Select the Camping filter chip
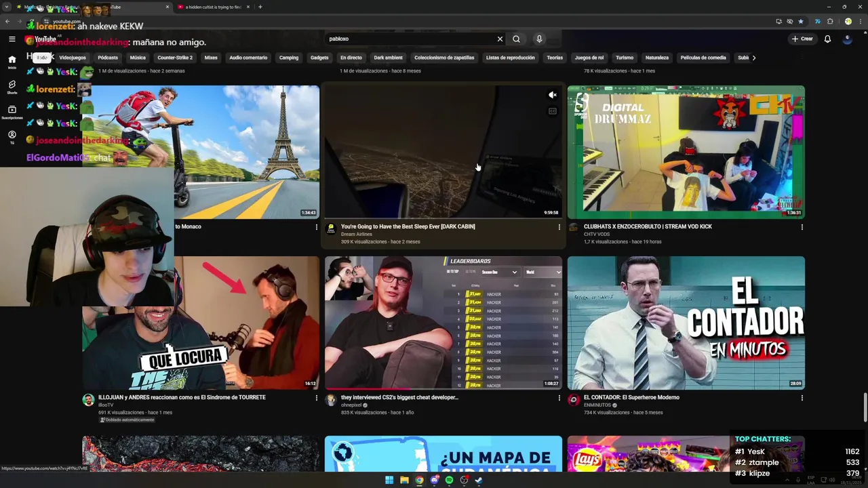This screenshot has width=868, height=488. tap(289, 58)
